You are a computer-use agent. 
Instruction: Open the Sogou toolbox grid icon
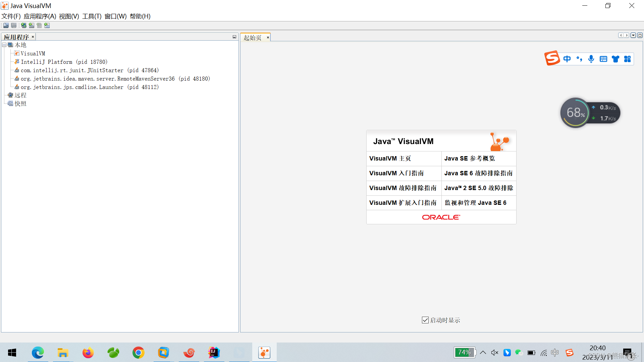[628, 59]
